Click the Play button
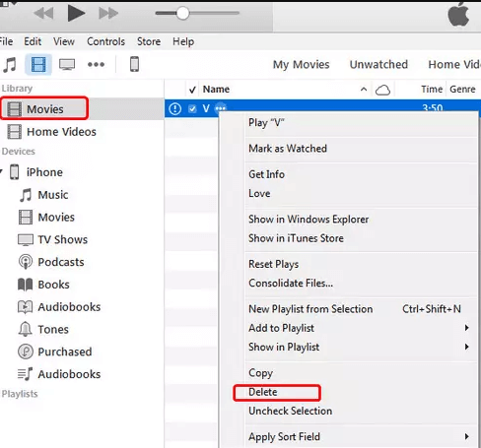 point(76,13)
